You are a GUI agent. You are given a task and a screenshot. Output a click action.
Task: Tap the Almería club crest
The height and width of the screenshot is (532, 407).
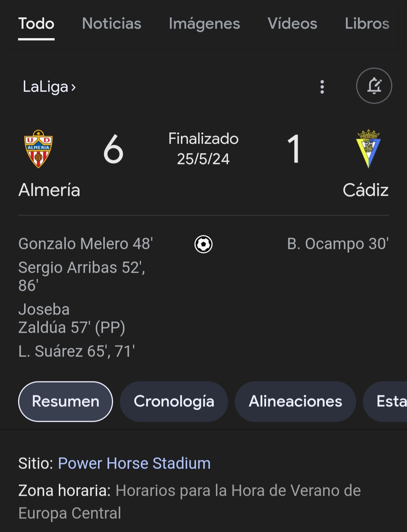click(38, 149)
